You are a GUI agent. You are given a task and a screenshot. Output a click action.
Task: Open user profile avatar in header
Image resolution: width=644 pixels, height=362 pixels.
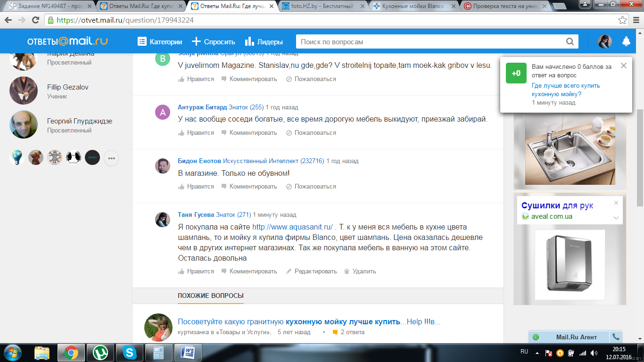pos(605,41)
